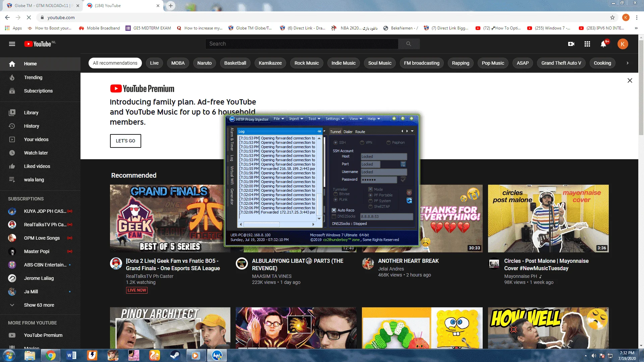Open Subscriptions in the sidebar

(40, 91)
